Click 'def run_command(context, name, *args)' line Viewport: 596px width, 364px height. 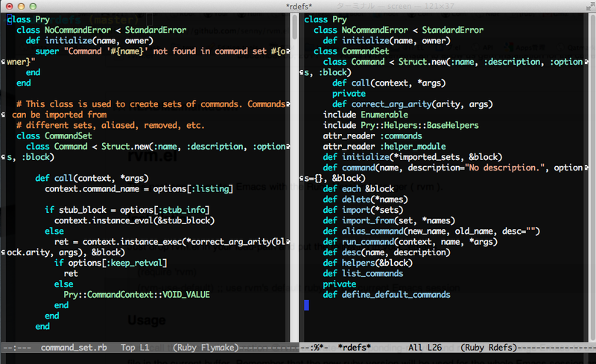point(410,242)
